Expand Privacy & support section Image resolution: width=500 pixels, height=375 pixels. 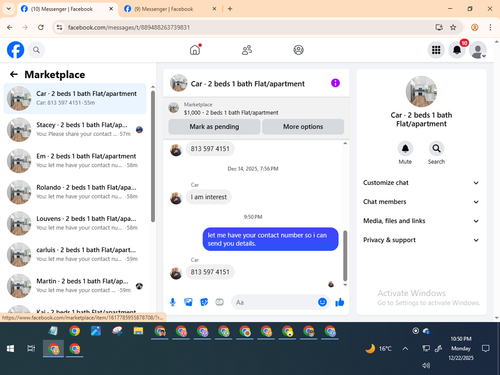pyautogui.click(x=421, y=240)
